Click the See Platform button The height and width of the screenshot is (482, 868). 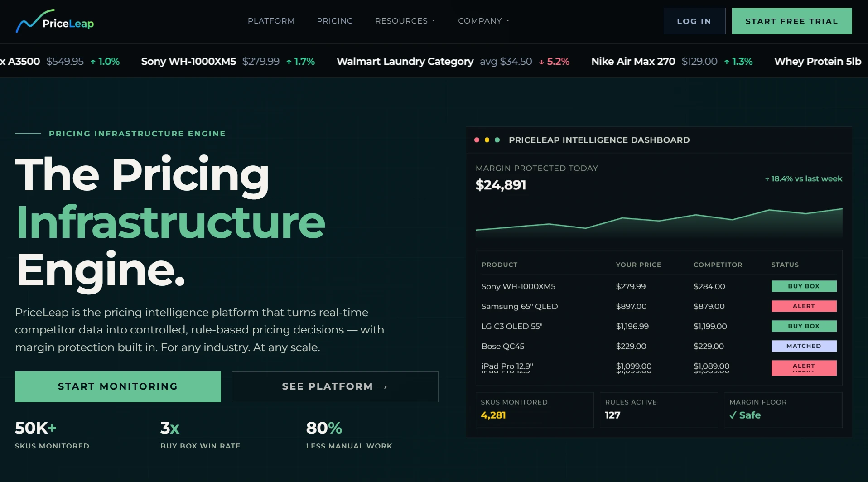click(x=335, y=386)
